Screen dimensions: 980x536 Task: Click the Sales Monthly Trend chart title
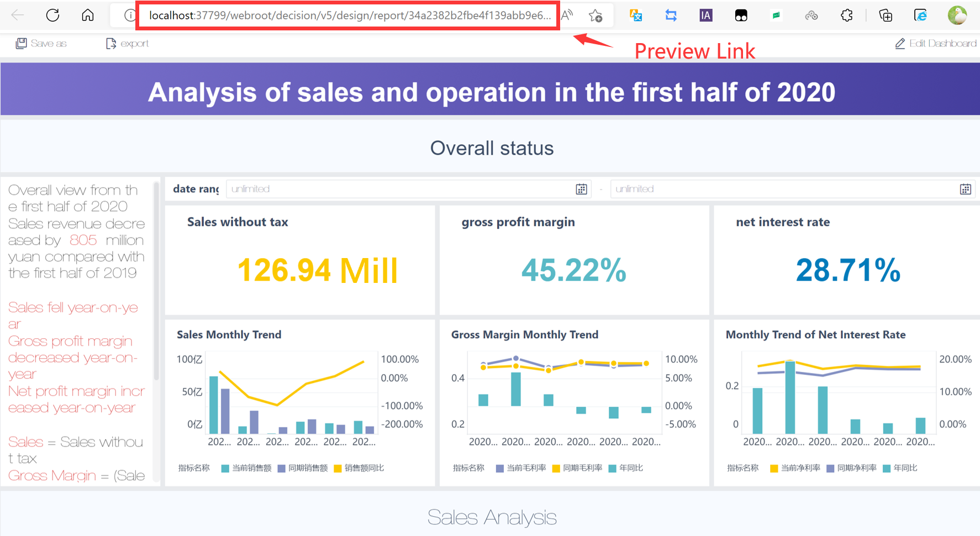pyautogui.click(x=229, y=334)
